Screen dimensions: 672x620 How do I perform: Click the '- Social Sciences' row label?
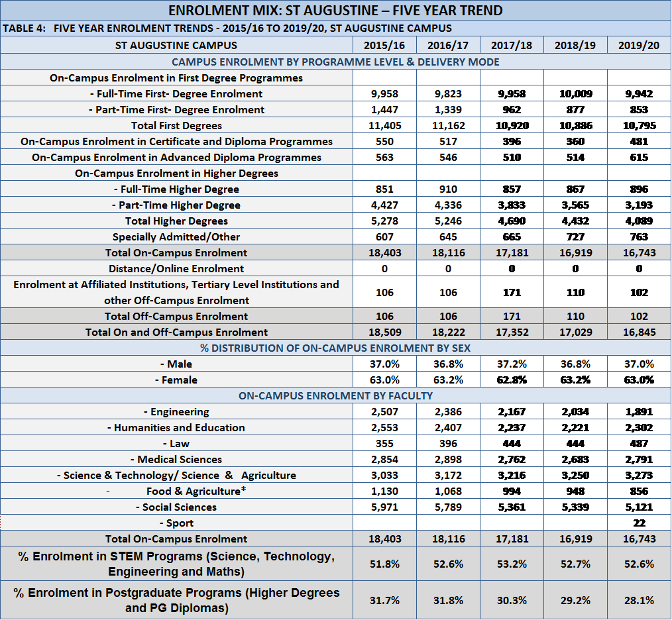176,507
